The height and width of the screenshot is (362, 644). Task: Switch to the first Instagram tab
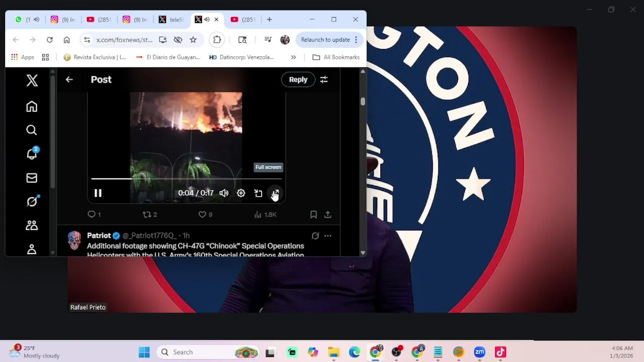click(x=63, y=20)
